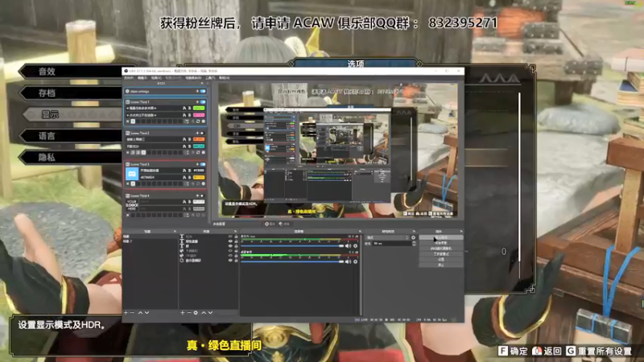Pick the orange color swatch in Lower Third 2
The height and width of the screenshot is (362, 644).
point(199,139)
